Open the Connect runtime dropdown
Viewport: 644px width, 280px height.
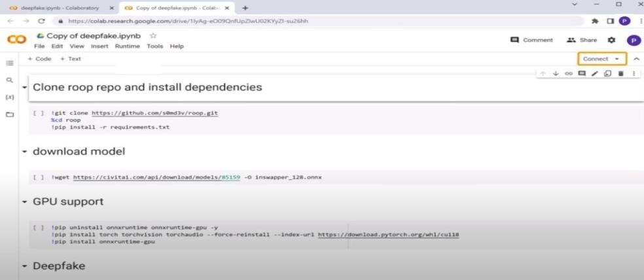coord(617,59)
